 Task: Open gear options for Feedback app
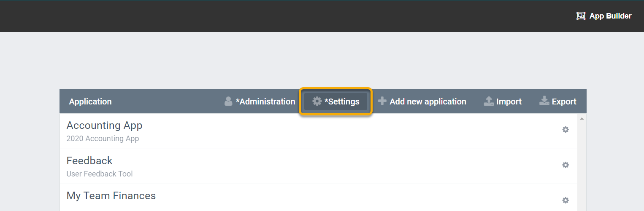[x=566, y=165]
